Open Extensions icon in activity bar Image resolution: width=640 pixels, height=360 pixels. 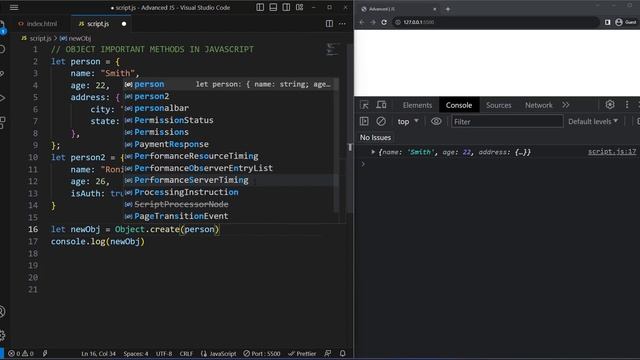point(2,122)
